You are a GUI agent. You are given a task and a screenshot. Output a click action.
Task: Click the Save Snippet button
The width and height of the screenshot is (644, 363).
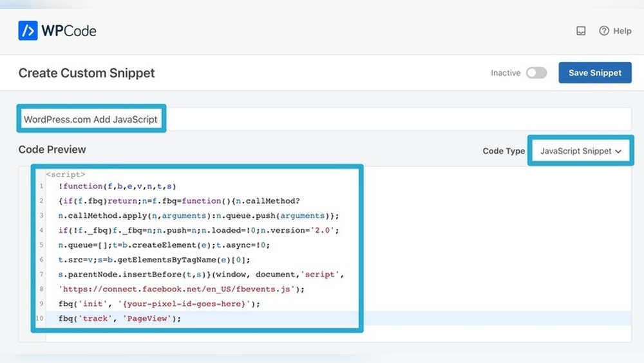point(594,73)
